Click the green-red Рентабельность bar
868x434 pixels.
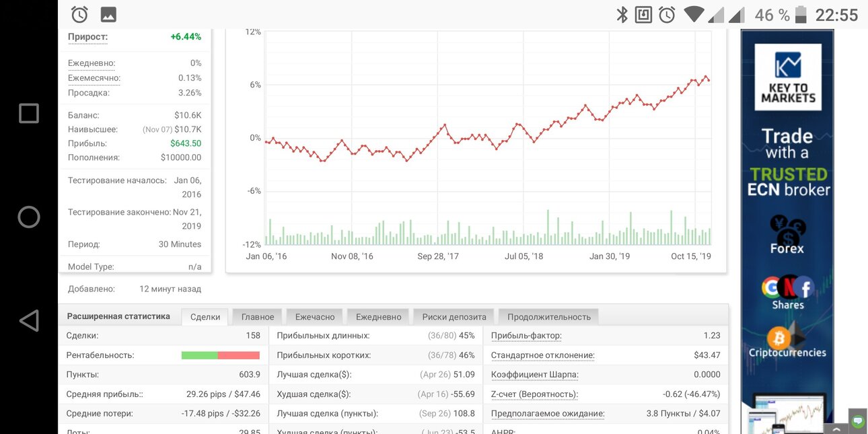point(221,355)
